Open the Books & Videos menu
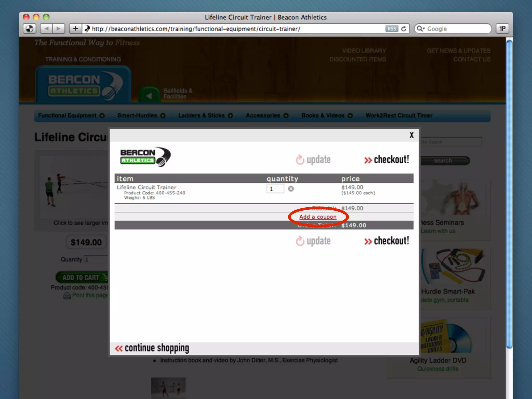Image resolution: width=532 pixels, height=399 pixels. pyautogui.click(x=323, y=115)
